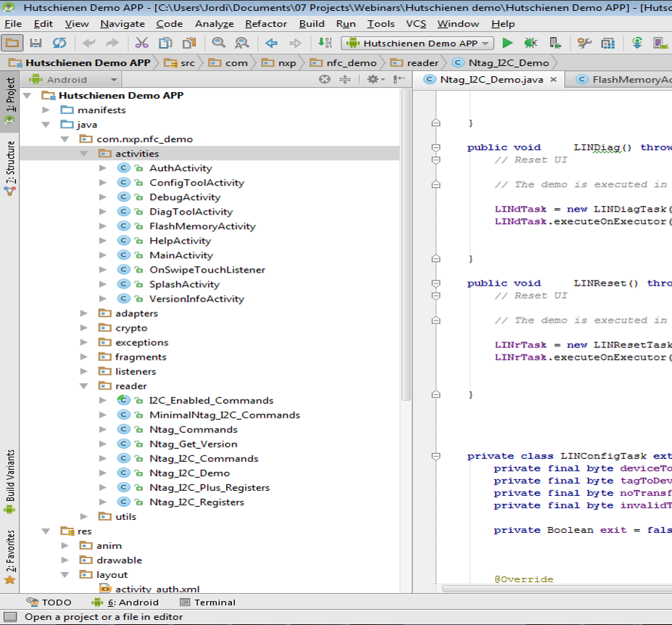Click the Find magnifier icon in toolbar
The width and height of the screenshot is (672, 625).
pos(218,44)
